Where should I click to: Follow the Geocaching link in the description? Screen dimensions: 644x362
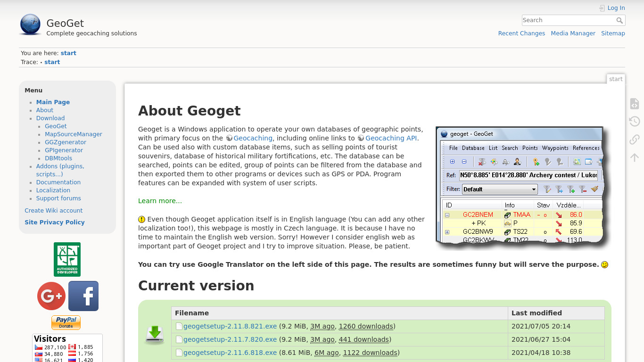pyautogui.click(x=253, y=138)
